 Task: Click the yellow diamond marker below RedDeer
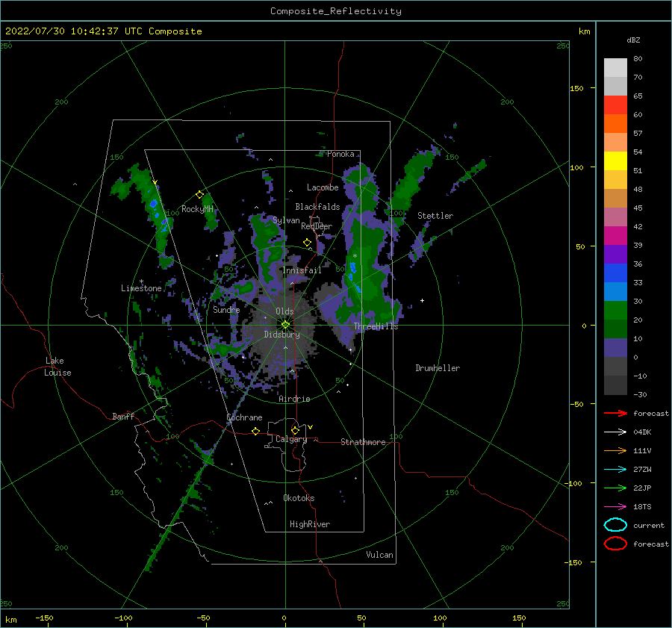tap(307, 242)
